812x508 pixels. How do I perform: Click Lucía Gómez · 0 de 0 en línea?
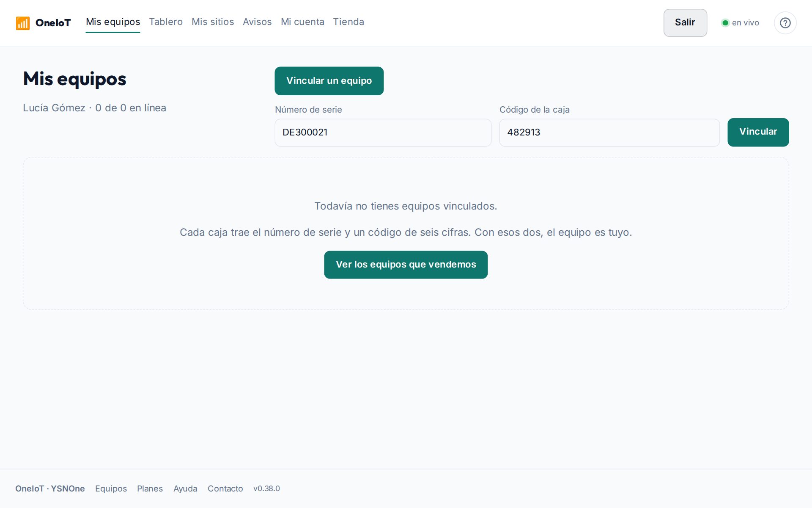(94, 108)
